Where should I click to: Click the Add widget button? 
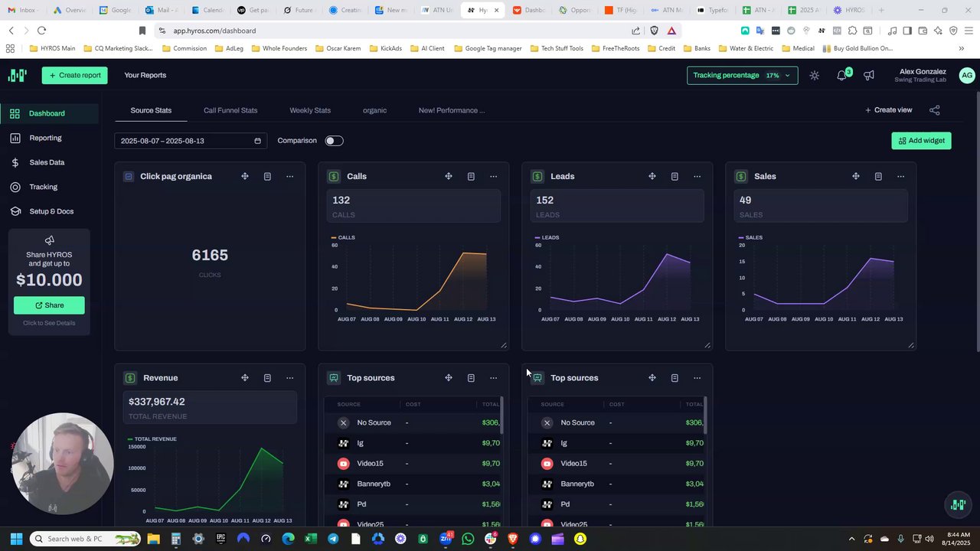[x=921, y=141]
